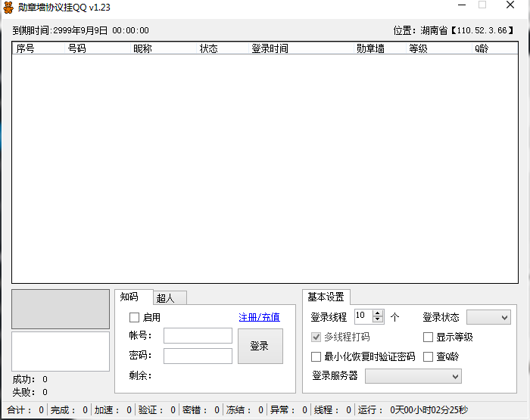Toggle the 显示等级 checkbox

click(429, 338)
